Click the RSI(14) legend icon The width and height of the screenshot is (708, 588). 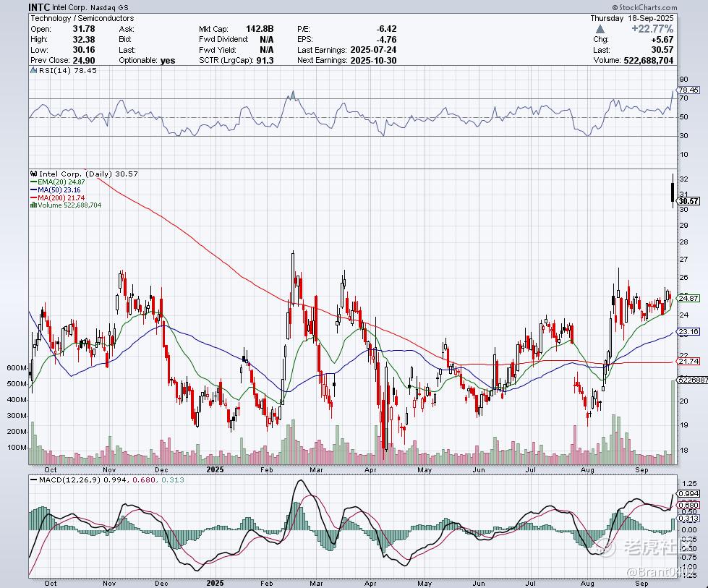tap(34, 70)
